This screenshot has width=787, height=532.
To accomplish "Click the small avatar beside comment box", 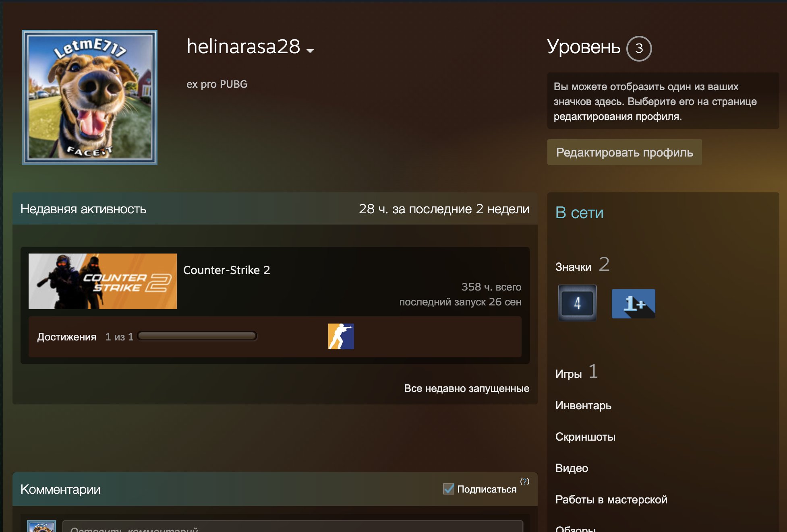I will pyautogui.click(x=41, y=526).
